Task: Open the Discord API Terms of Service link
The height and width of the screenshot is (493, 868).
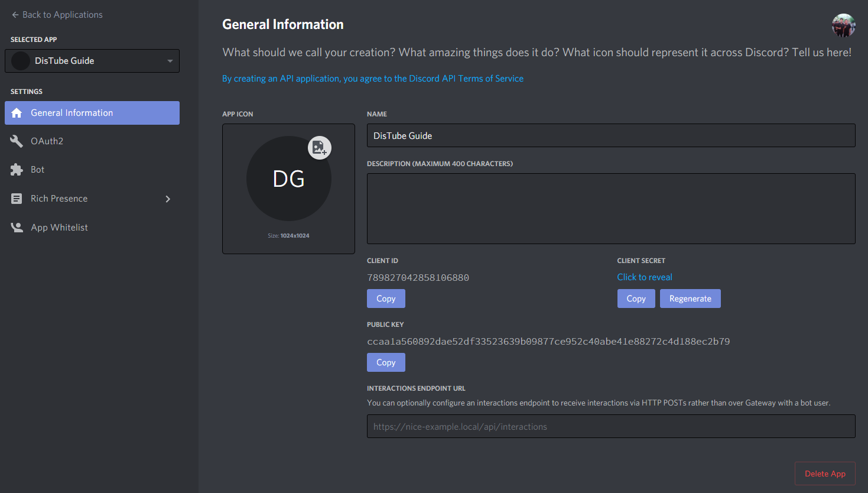Action: (373, 79)
